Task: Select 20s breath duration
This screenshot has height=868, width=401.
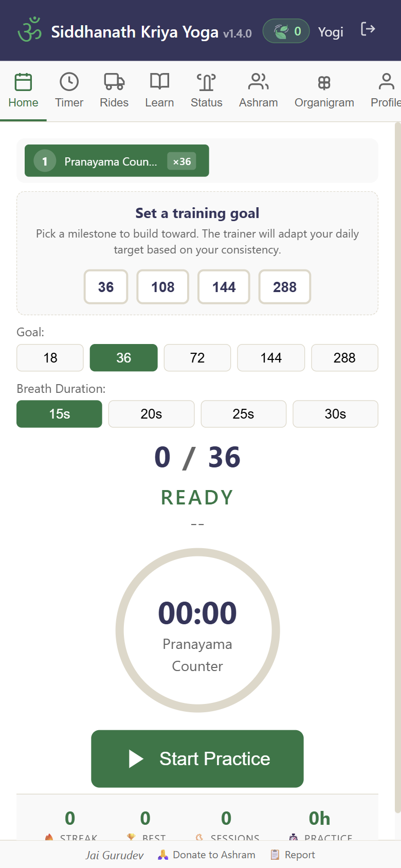Action: pyautogui.click(x=151, y=414)
